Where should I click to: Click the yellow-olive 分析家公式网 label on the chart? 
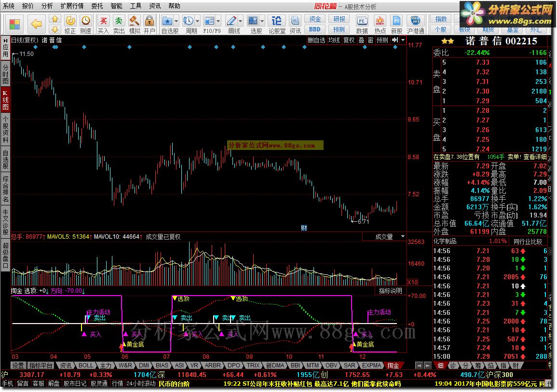click(275, 145)
